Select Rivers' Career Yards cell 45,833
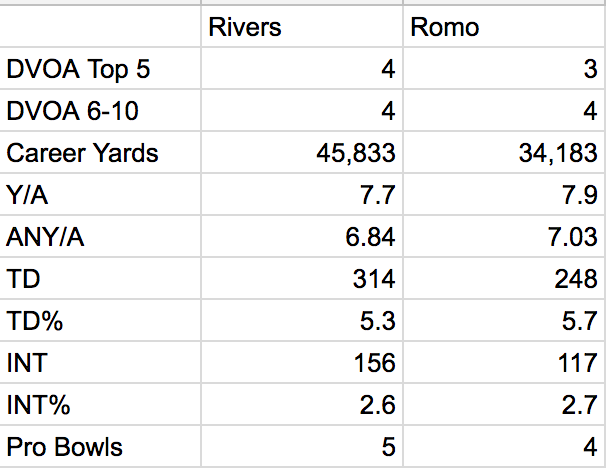Image resolution: width=606 pixels, height=468 pixels. 302,153
